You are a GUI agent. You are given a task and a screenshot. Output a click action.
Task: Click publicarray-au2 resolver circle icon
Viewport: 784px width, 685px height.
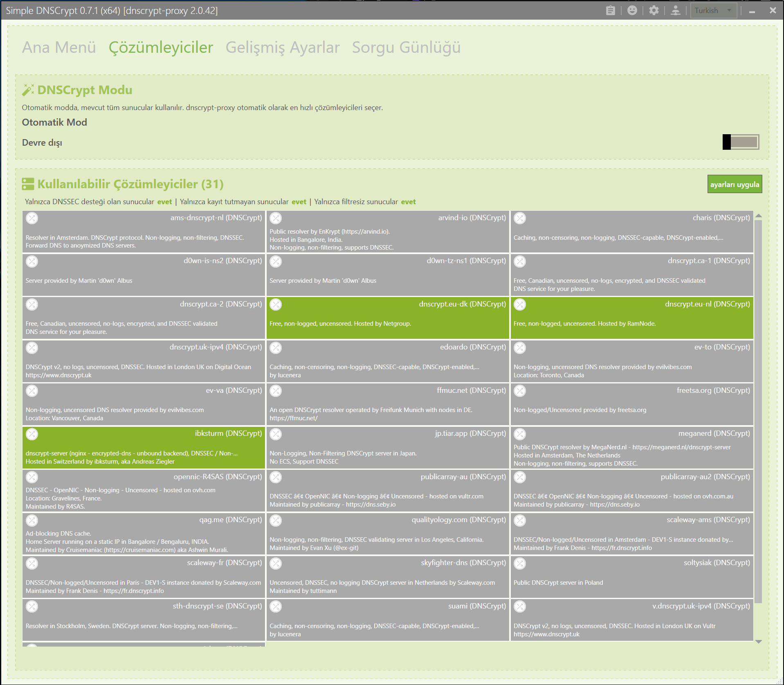(x=520, y=477)
